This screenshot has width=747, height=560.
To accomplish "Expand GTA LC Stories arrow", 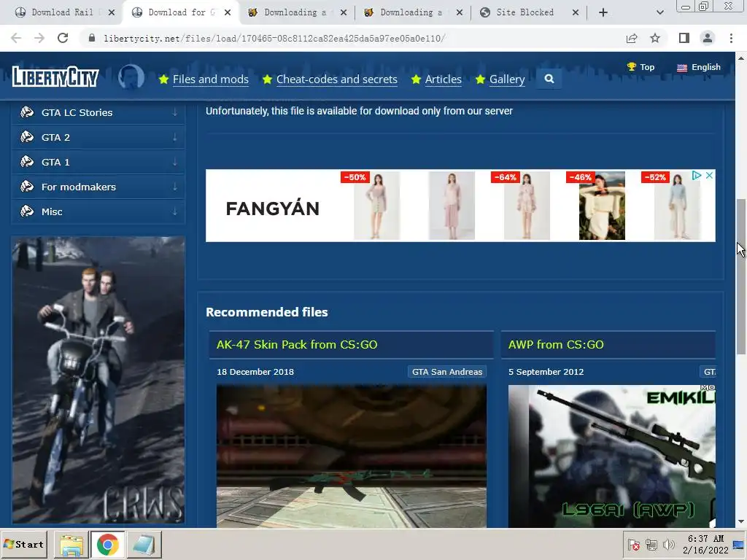I will point(175,112).
